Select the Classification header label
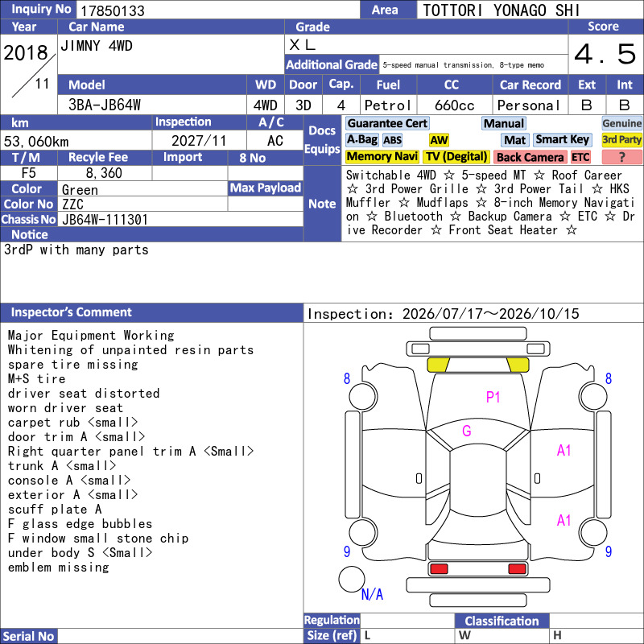This screenshot has height=644, width=644. click(x=502, y=621)
